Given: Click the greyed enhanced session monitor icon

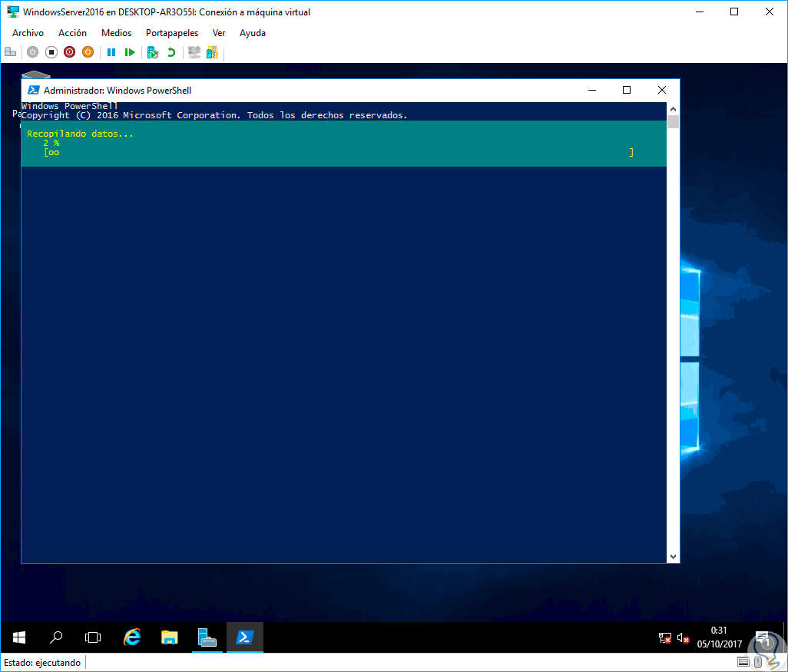Looking at the screenshot, I should pos(194,51).
